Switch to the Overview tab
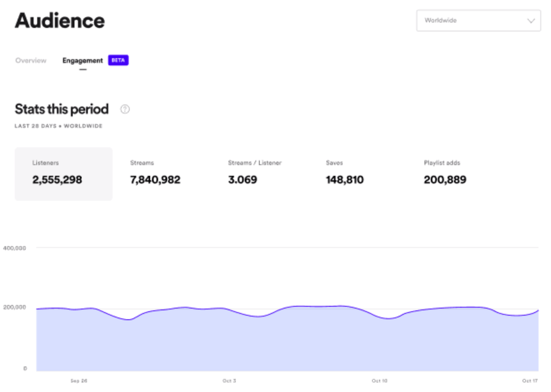The image size is (551, 392). click(x=31, y=61)
